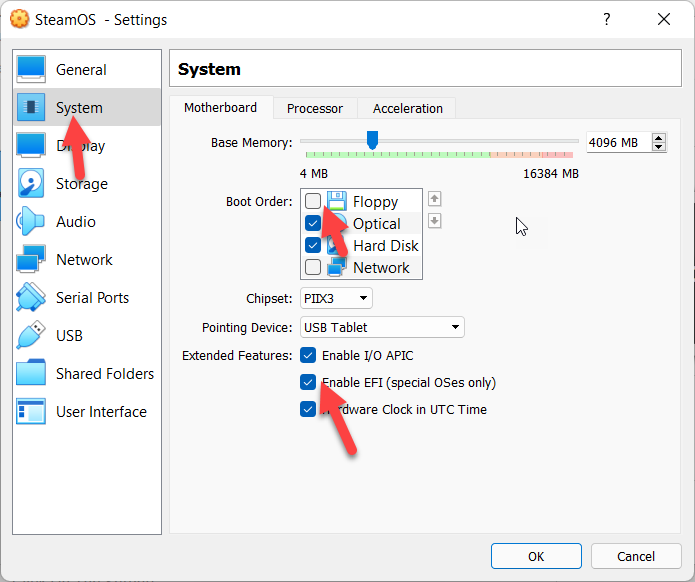Select the USB plug icon
This screenshot has height=582, width=695.
pos(31,336)
